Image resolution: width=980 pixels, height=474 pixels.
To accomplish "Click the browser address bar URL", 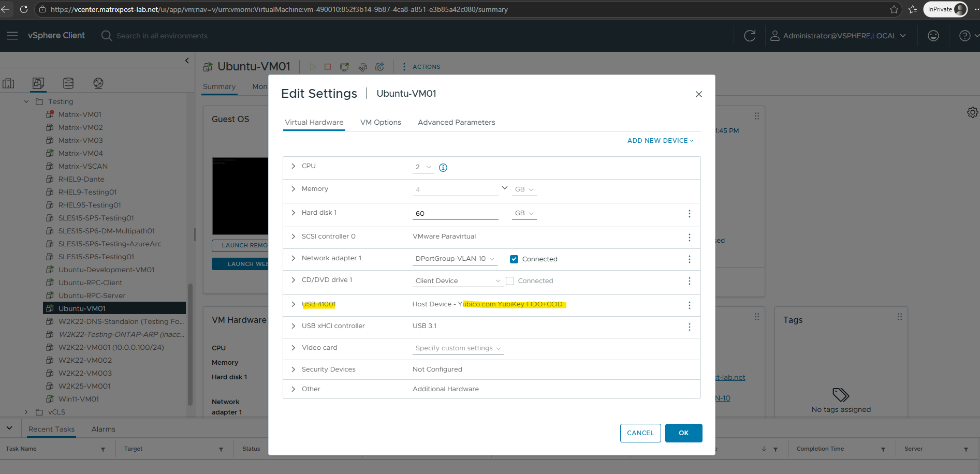I will click(x=279, y=9).
